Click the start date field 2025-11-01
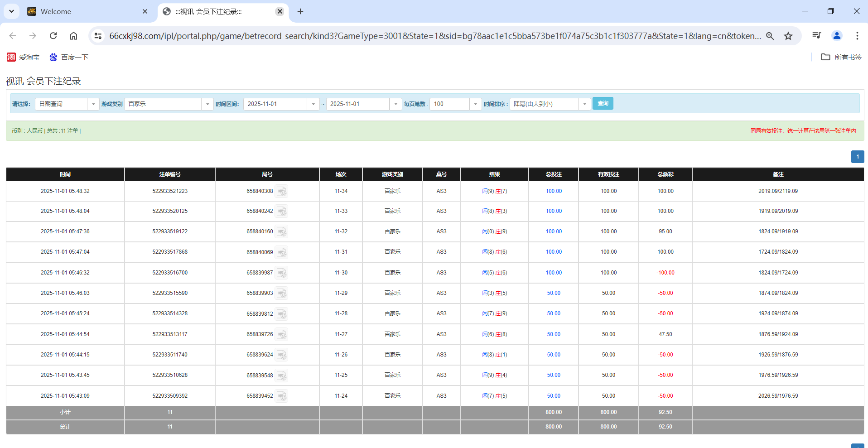 point(275,104)
